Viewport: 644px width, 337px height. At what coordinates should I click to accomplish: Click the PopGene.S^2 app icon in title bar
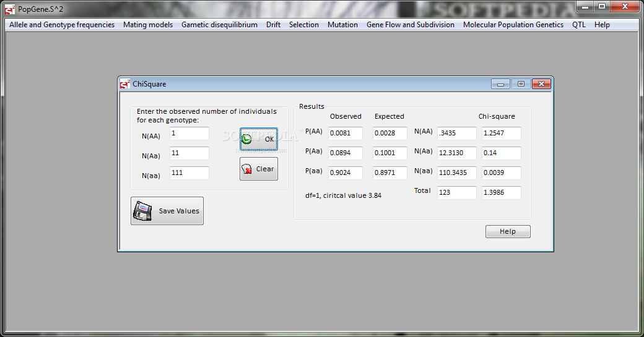(x=10, y=9)
